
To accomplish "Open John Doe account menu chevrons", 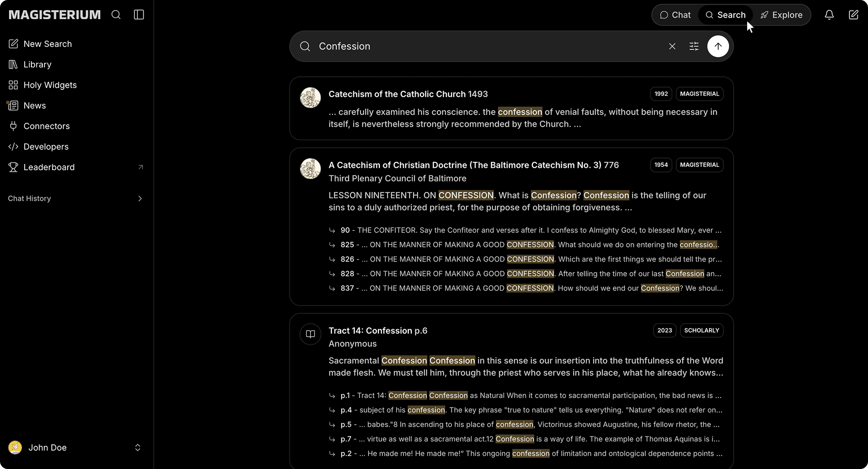I will pyautogui.click(x=138, y=448).
